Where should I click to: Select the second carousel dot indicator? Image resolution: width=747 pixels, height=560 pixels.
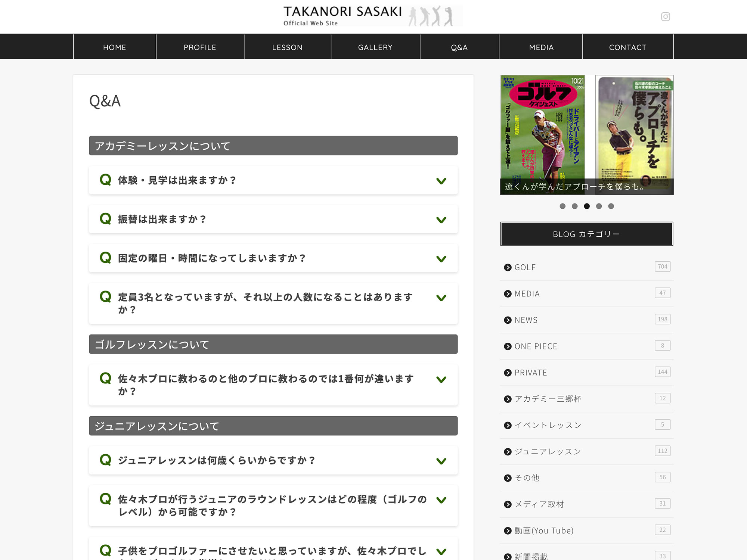coord(575,206)
